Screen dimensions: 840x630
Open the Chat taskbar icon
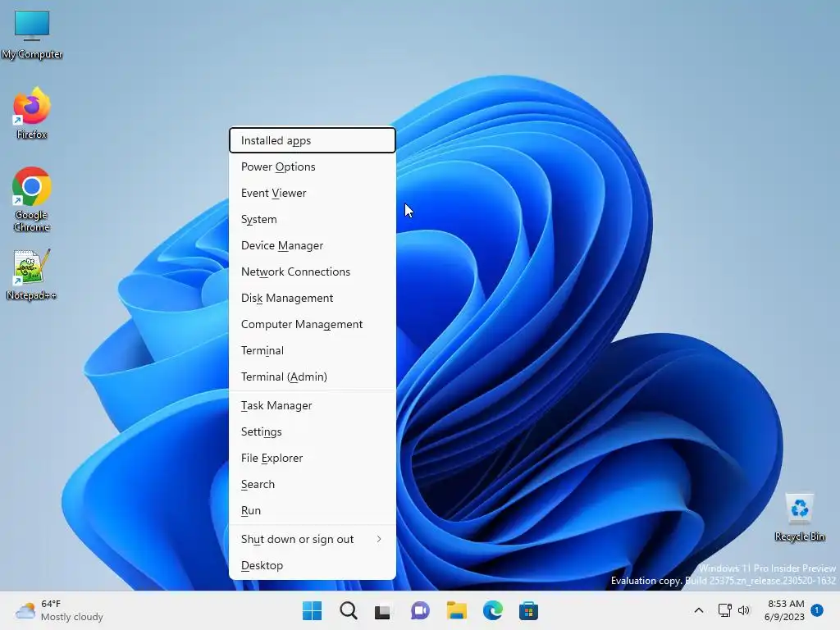pos(420,610)
